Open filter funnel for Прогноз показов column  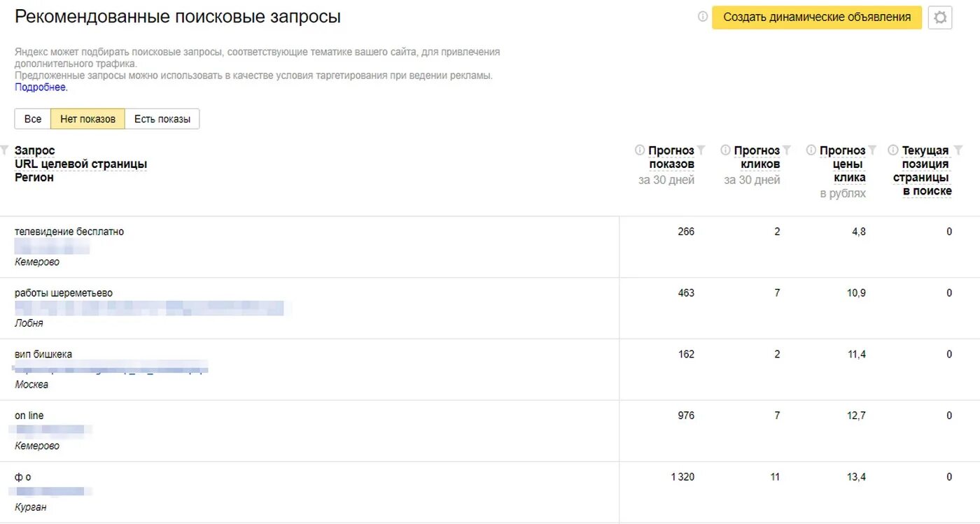tap(701, 150)
